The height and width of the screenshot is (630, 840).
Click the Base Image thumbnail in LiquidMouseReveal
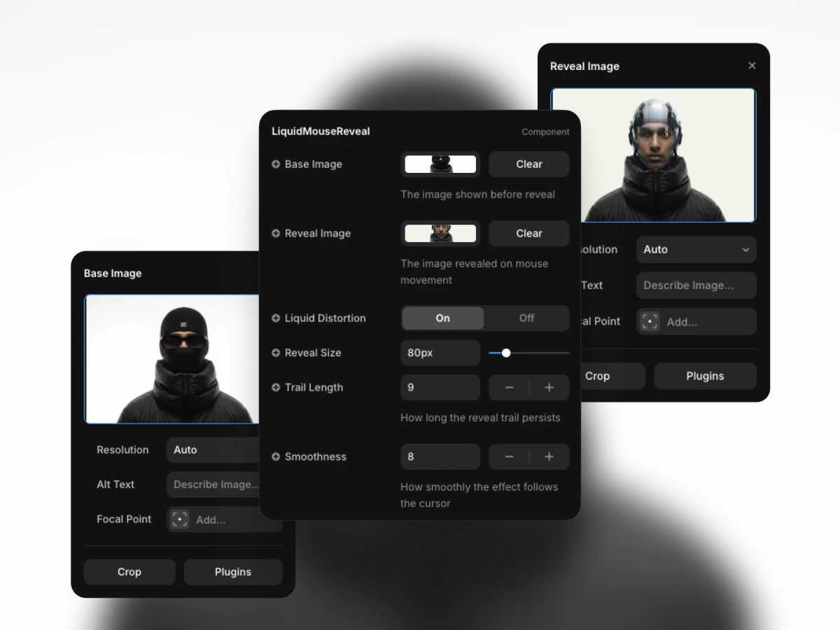(440, 164)
